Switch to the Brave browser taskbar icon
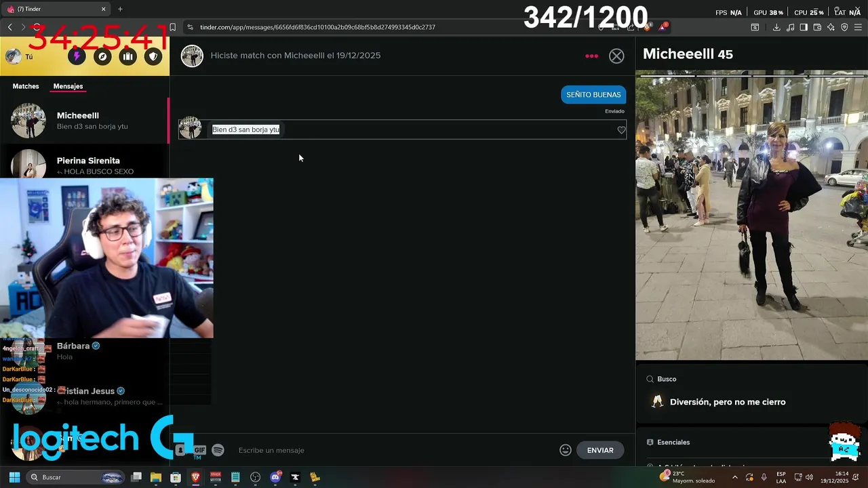This screenshot has width=868, height=488. pos(195,477)
